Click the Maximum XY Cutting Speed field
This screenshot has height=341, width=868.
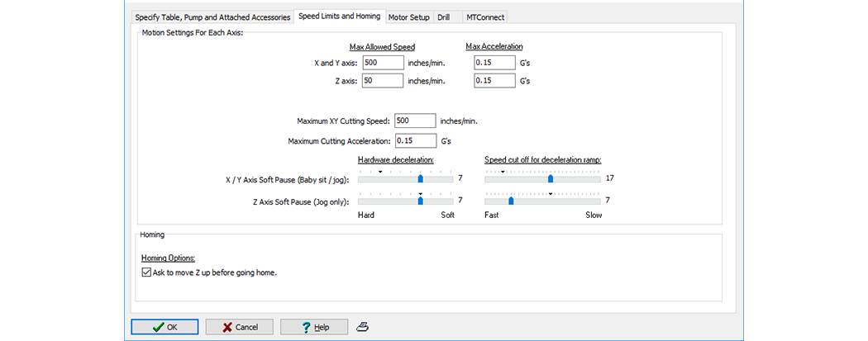point(415,121)
